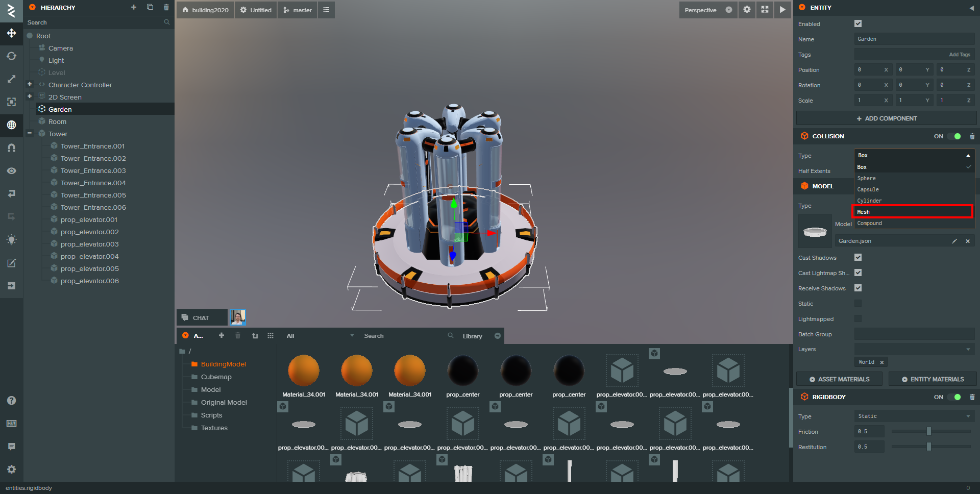This screenshot has width=980, height=494.
Task: Choose Mesh collision type
Action: coord(912,211)
